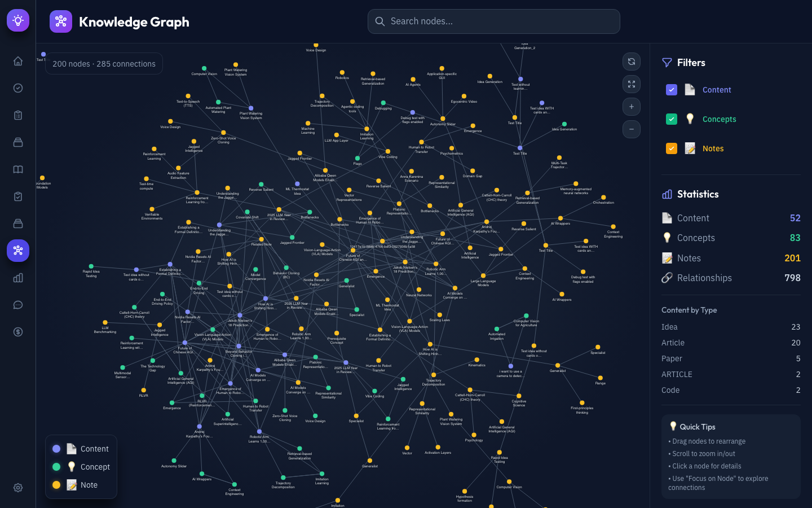Image resolution: width=812 pixels, height=508 pixels.
Task: Open the chat bubble sidebar icon
Action: point(18,305)
